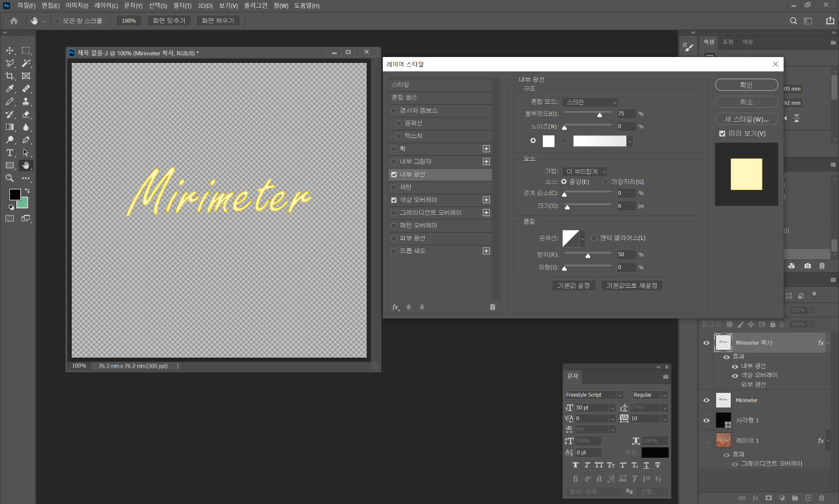Click the Faux Bold T icon
This screenshot has height=504, width=839.
click(x=575, y=465)
